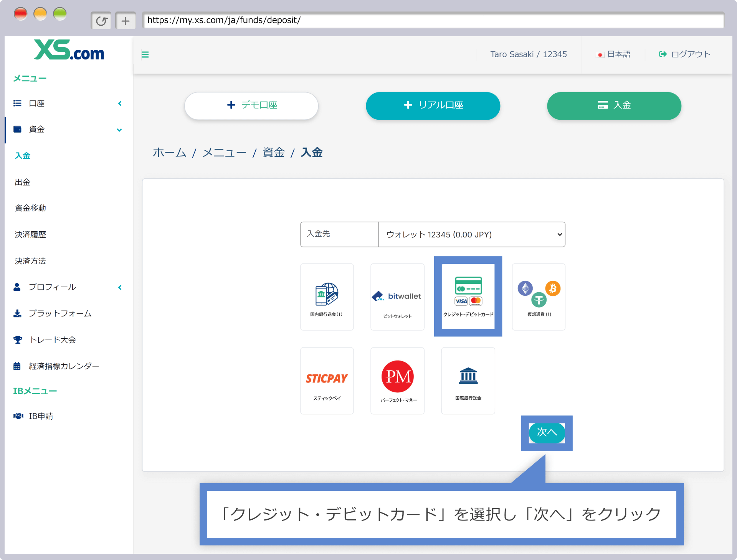Click Taro Sasaki / 12345 account name
Screen dimensions: 737x560
[x=529, y=54]
